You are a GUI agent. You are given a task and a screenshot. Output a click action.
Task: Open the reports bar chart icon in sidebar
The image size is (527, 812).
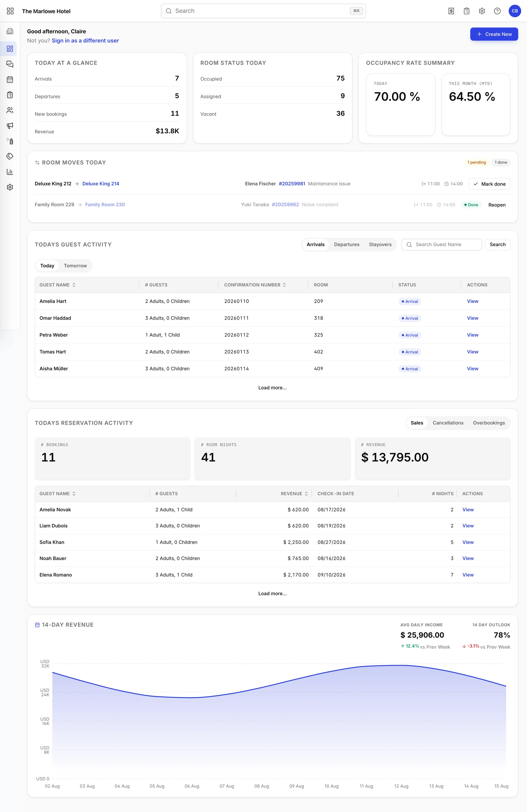point(10,172)
